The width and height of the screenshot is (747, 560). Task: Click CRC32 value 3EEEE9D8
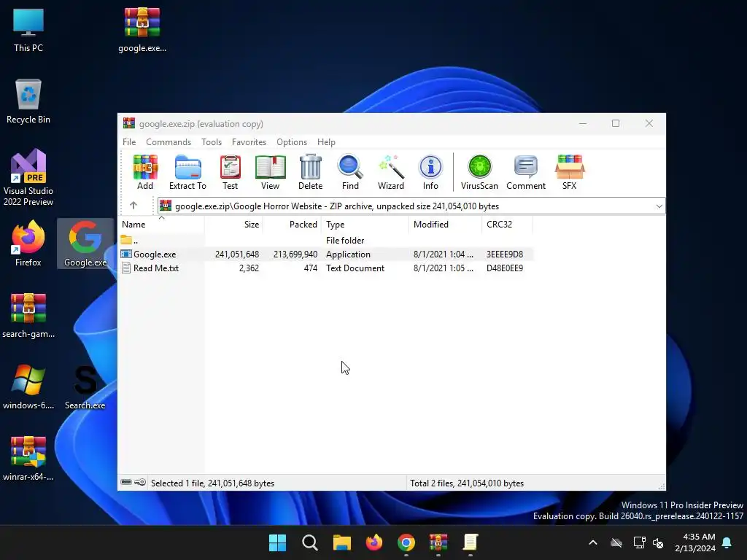(505, 254)
